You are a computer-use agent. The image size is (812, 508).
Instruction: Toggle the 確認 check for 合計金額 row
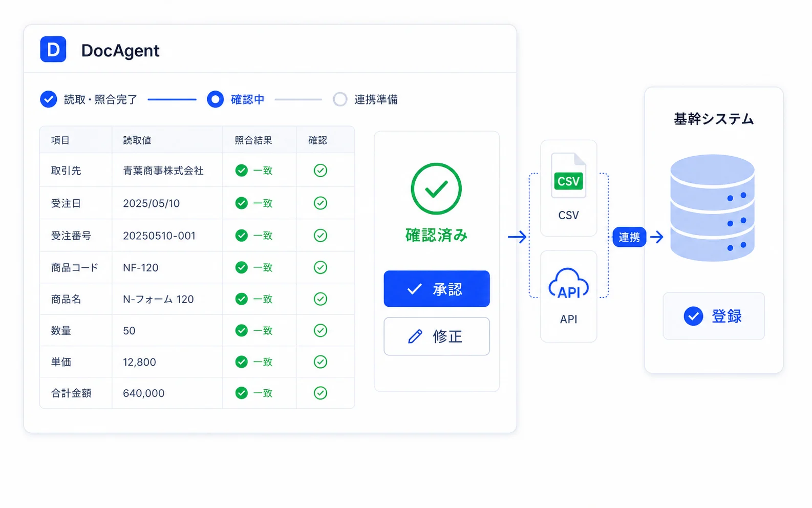point(320,393)
